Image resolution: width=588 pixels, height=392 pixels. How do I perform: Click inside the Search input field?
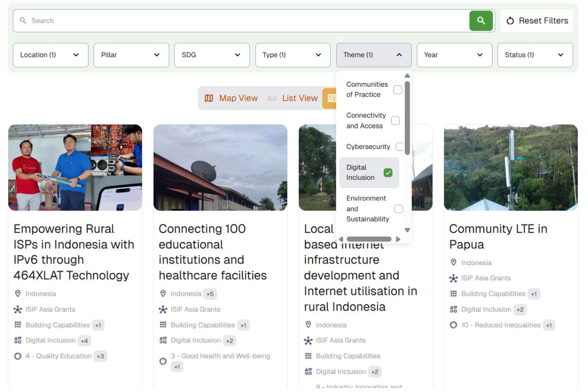coord(196,21)
